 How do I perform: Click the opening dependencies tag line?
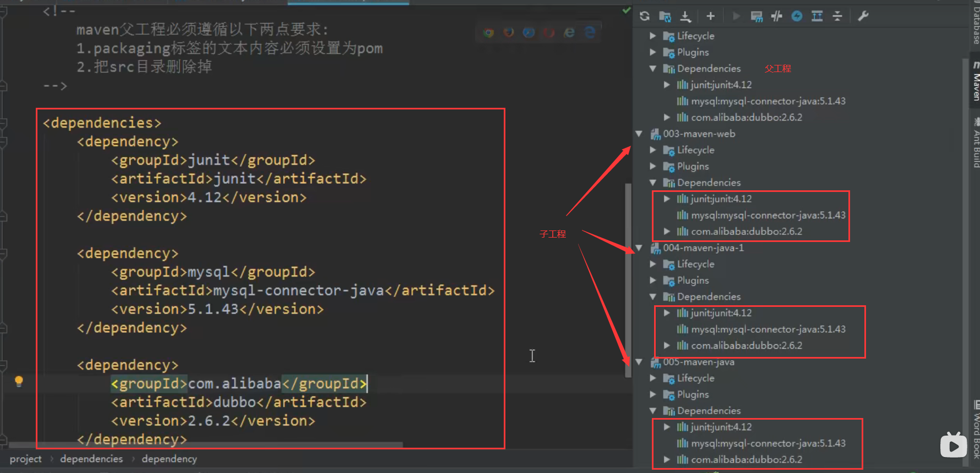(102, 123)
